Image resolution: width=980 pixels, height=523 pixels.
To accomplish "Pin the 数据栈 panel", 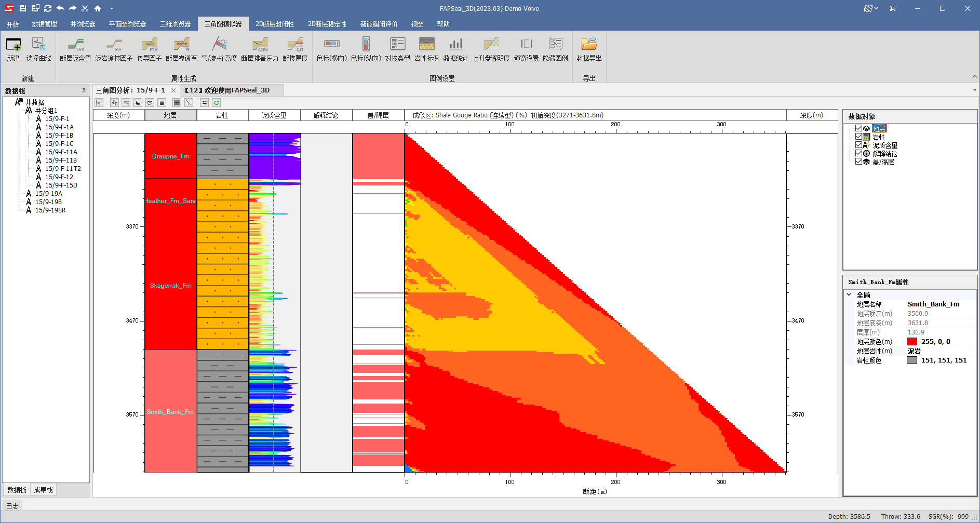I will pos(84,90).
